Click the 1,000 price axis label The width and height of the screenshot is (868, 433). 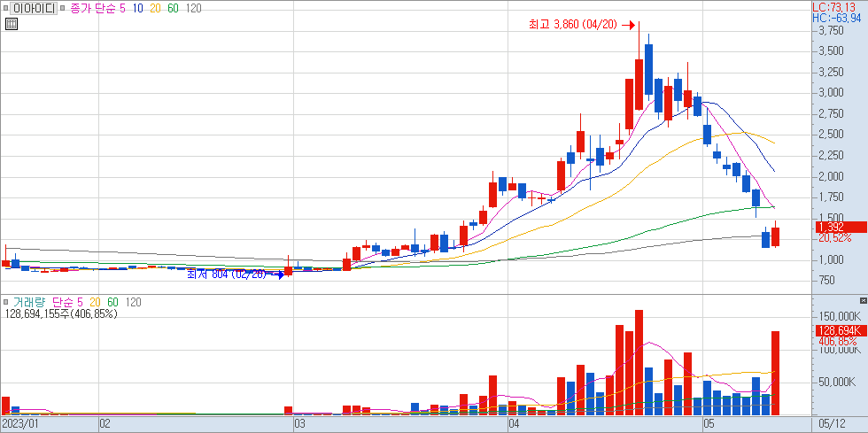[832, 259]
